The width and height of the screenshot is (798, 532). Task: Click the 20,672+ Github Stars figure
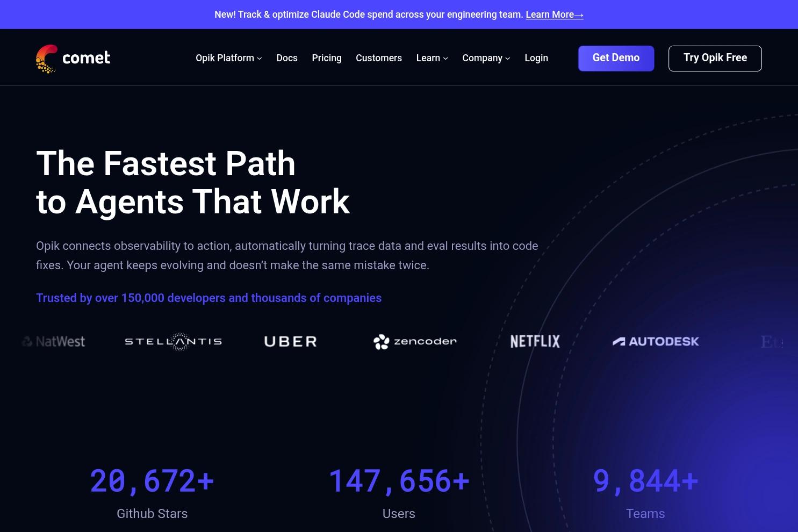tap(152, 481)
